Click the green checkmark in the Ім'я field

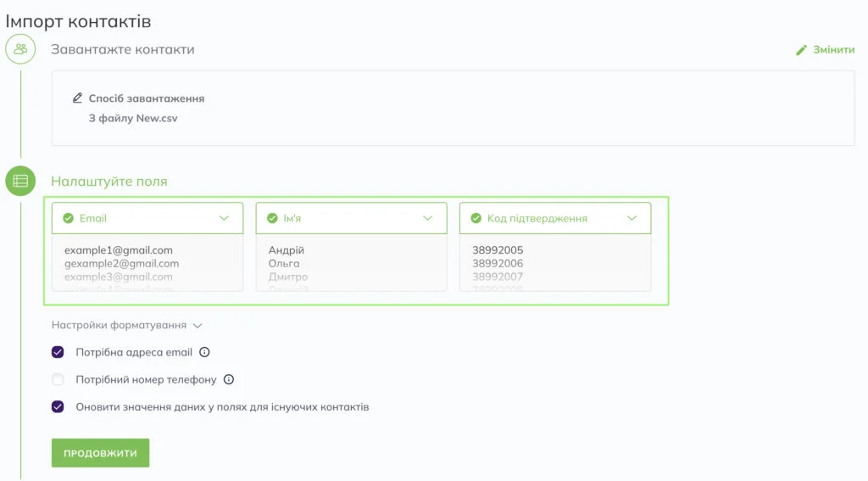click(272, 218)
